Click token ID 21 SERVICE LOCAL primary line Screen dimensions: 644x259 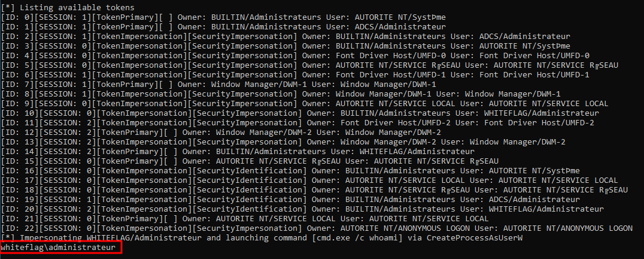click(245, 218)
